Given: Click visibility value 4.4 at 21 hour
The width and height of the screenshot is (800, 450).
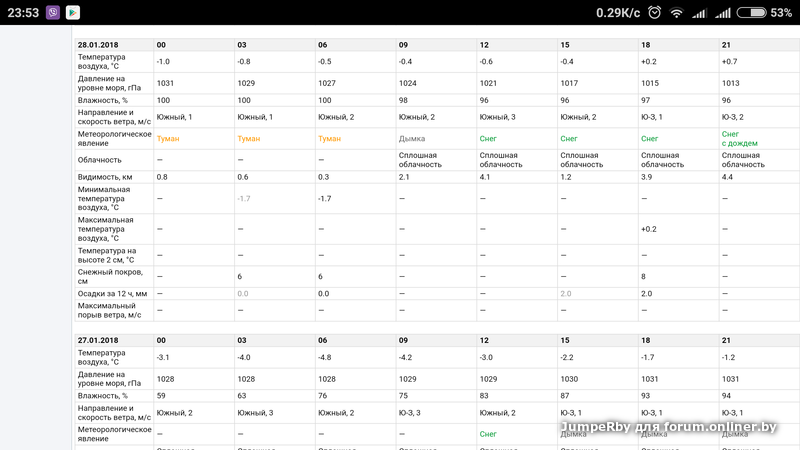Looking at the screenshot, I should point(727,177).
